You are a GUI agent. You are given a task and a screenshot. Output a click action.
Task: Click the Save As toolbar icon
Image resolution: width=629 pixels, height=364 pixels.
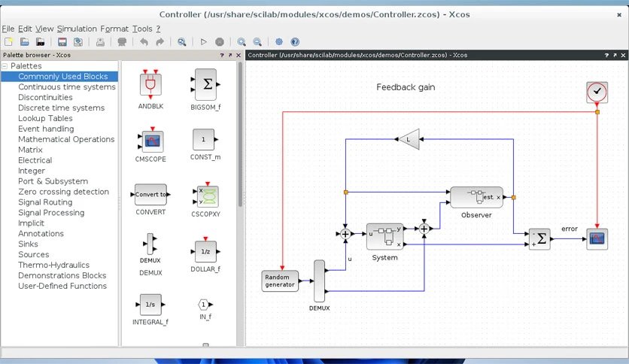[x=78, y=41]
